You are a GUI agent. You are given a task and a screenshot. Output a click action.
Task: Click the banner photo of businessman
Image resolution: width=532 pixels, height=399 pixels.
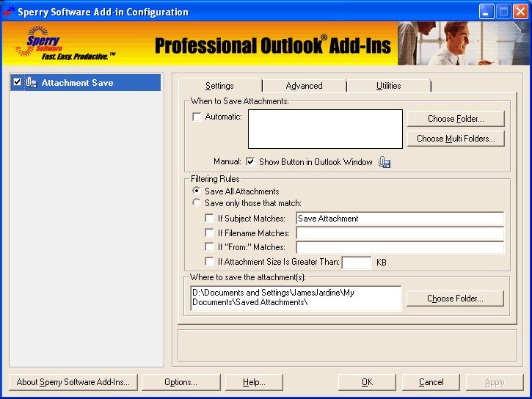point(464,43)
